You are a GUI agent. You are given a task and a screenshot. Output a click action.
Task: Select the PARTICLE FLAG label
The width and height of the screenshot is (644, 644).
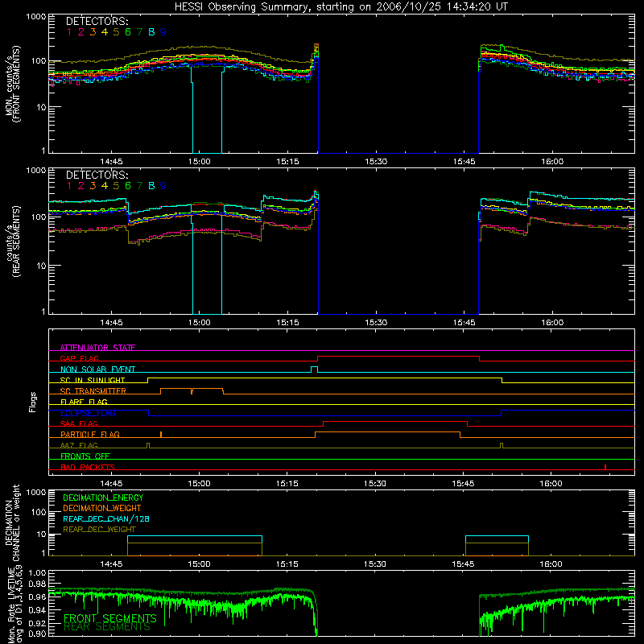[90, 434]
